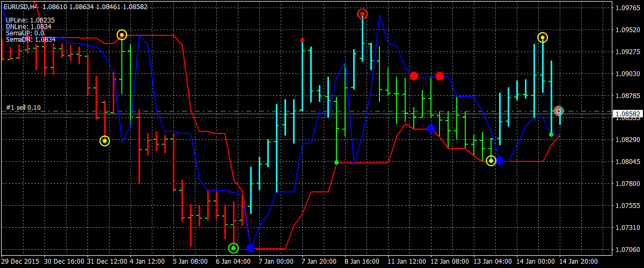Click the green-ringed marker at the chart bottom

pyautogui.click(x=233, y=248)
